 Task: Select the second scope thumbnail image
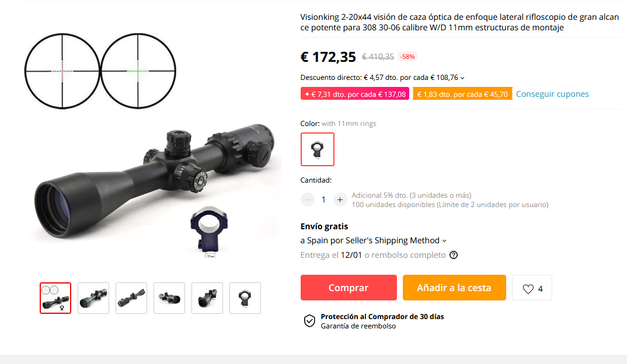tap(93, 298)
